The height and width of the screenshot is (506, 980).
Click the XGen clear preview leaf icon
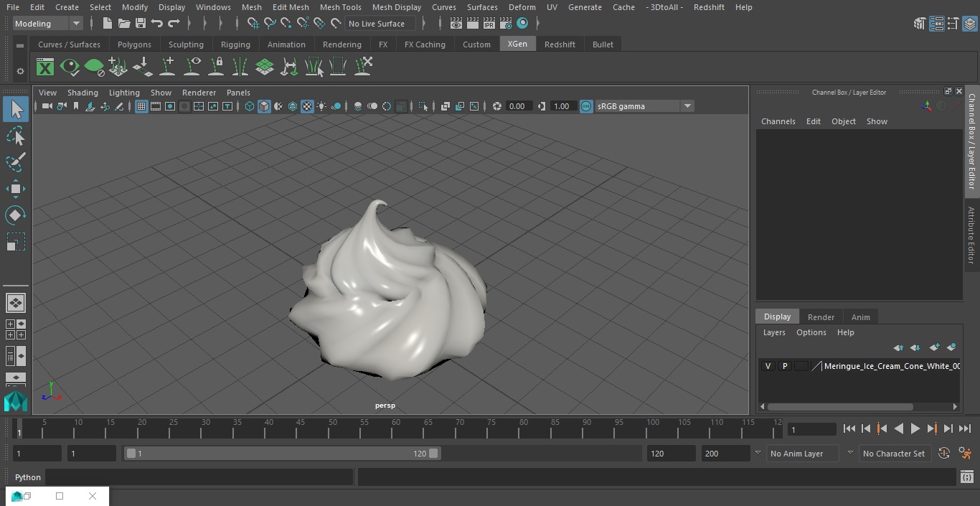(94, 67)
